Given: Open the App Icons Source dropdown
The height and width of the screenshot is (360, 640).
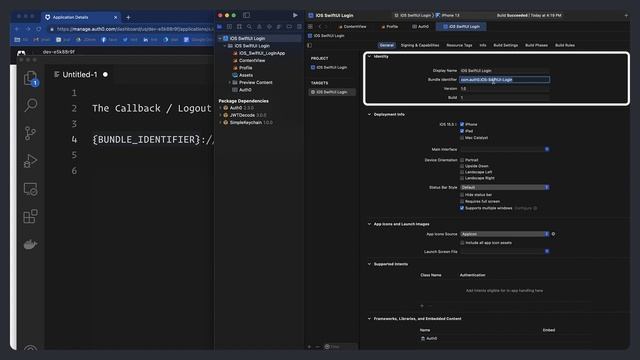Looking at the screenshot, I should click(x=504, y=234).
